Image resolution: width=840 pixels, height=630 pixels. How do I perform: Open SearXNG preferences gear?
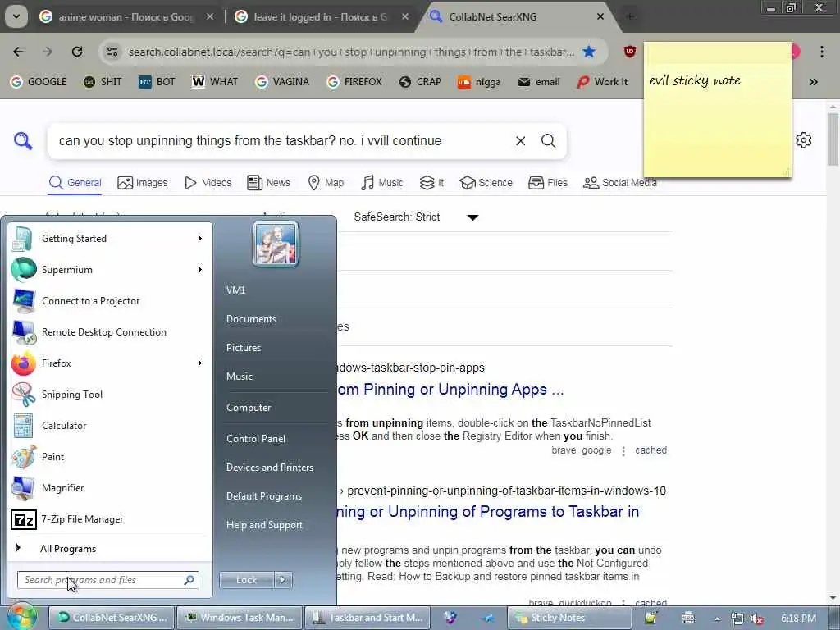point(804,140)
